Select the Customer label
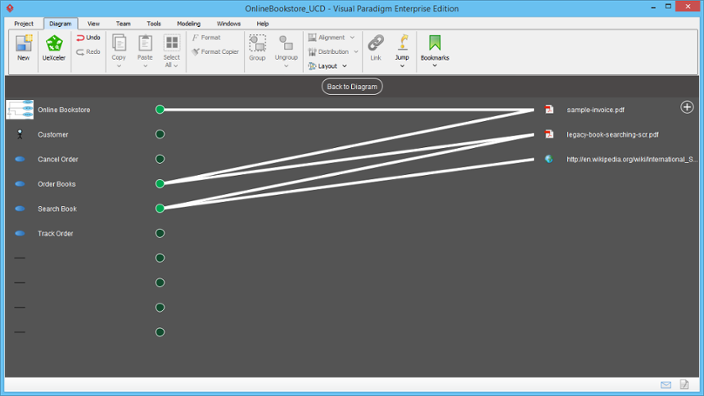The height and width of the screenshot is (396, 704). pos(53,135)
